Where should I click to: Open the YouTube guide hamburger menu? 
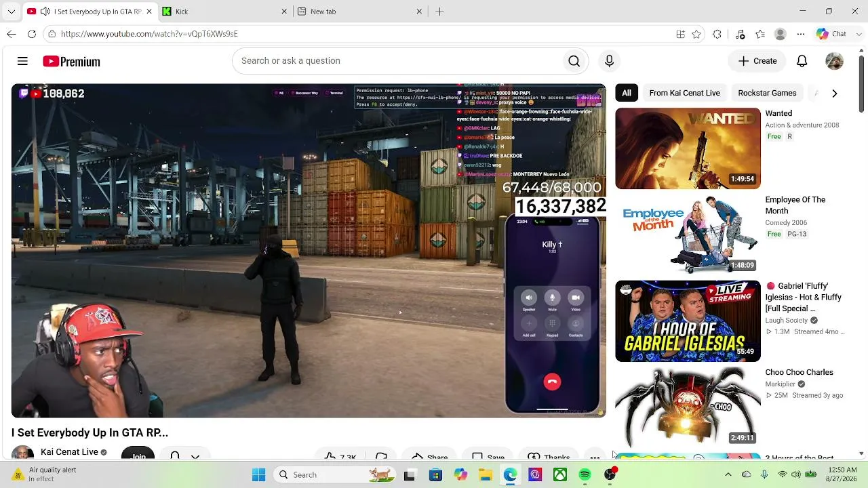[x=22, y=61]
